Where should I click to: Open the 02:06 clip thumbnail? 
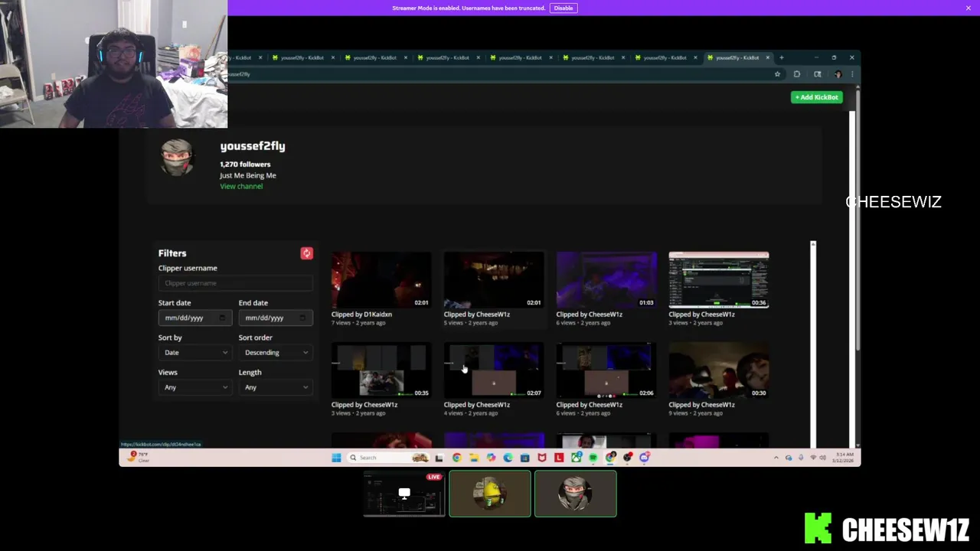[x=606, y=370]
